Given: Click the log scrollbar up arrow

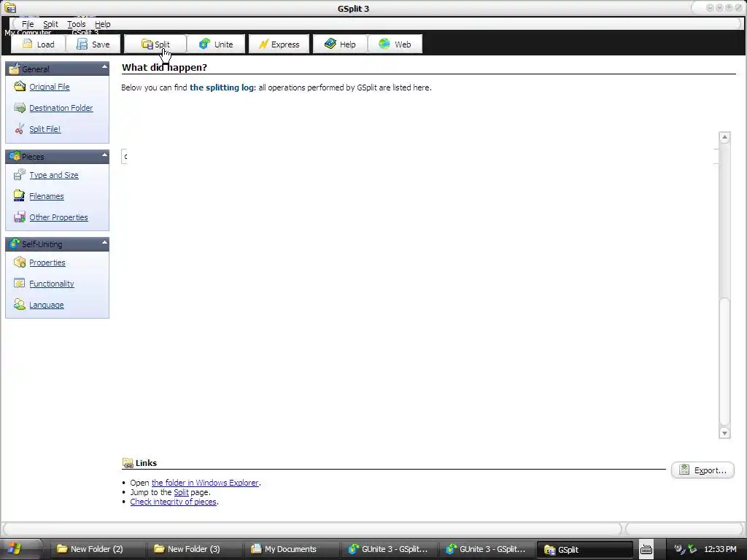Looking at the screenshot, I should 724,138.
